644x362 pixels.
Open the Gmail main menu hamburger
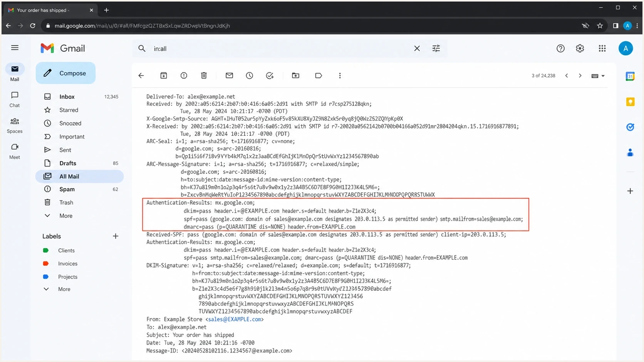tap(15, 48)
